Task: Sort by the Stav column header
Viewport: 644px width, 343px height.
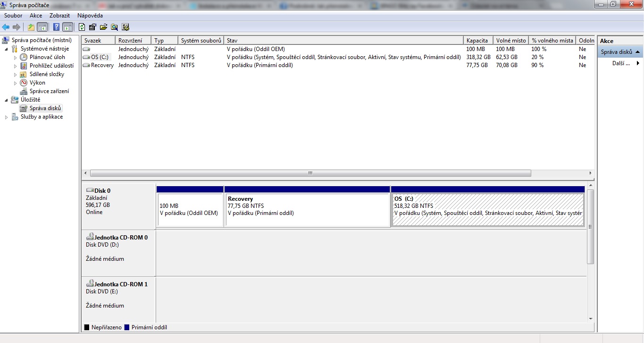Action: 344,41
